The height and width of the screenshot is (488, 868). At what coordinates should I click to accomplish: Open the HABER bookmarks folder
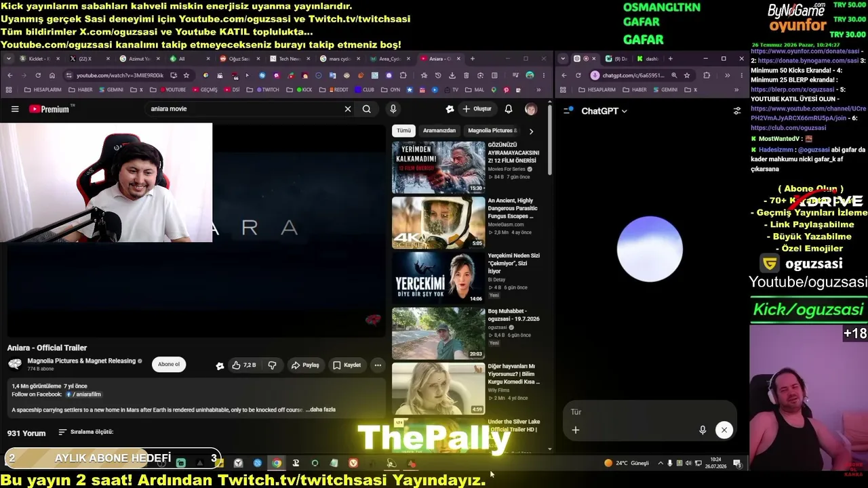tap(80, 89)
